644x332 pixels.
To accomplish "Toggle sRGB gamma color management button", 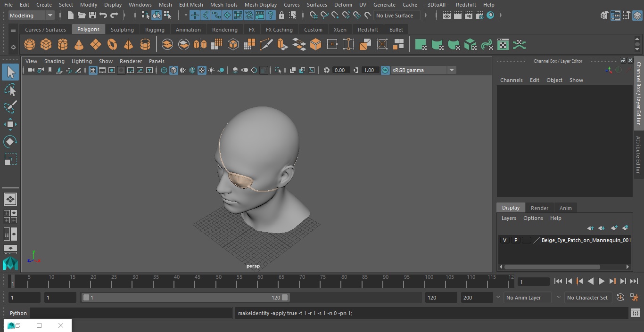I will [385, 70].
